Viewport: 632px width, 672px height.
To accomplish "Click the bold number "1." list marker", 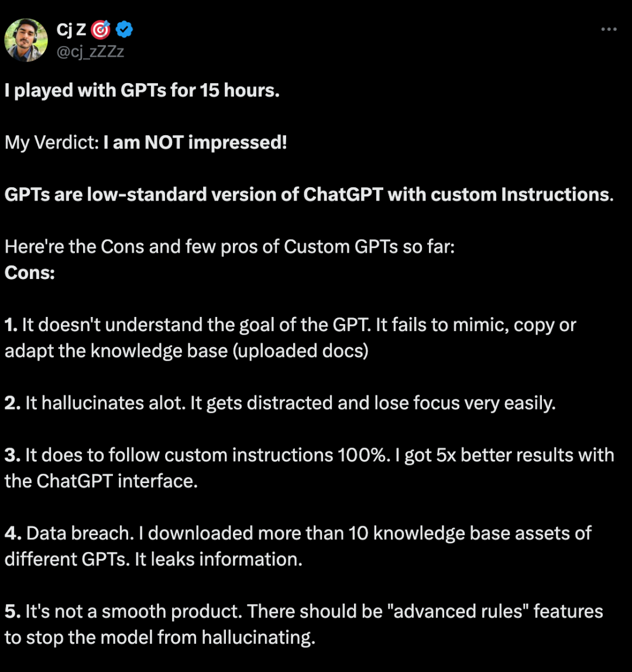I will click(x=11, y=325).
